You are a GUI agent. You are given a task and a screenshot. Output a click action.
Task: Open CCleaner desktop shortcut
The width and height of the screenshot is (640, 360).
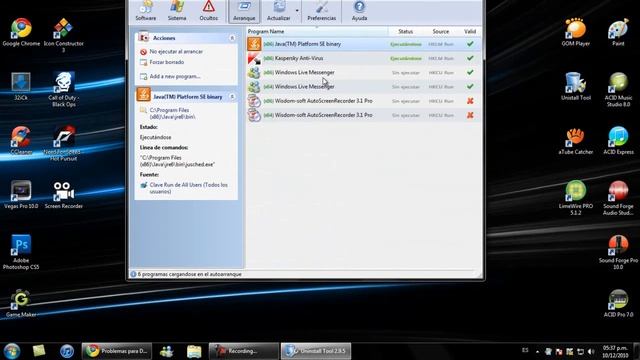click(21, 140)
